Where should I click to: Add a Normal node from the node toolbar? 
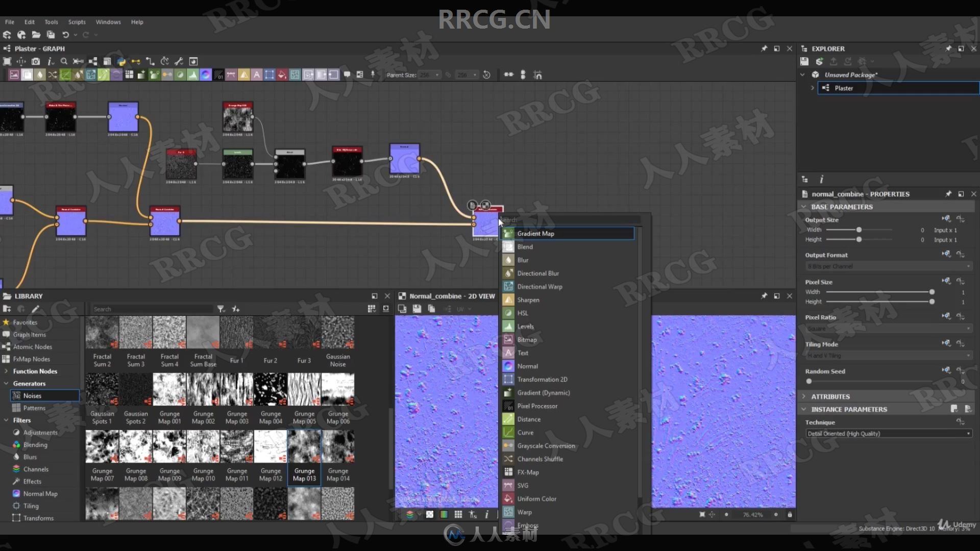pyautogui.click(x=206, y=75)
